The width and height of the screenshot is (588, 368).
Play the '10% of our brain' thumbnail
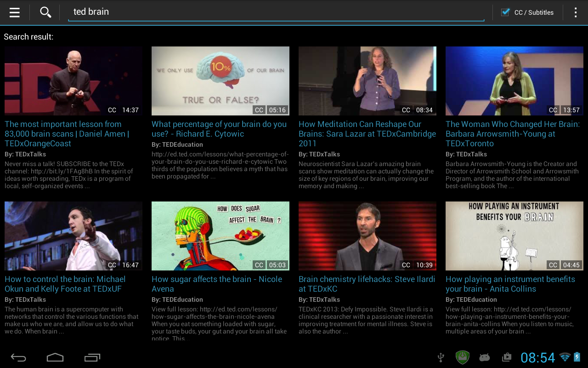220,81
